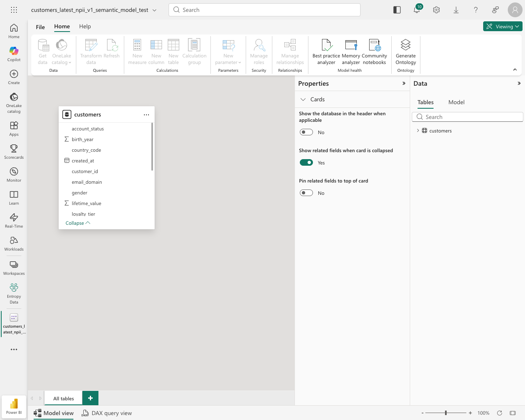Viewport: 525px width, 420px height.
Task: Collapse the customers table card
Action: (78, 223)
